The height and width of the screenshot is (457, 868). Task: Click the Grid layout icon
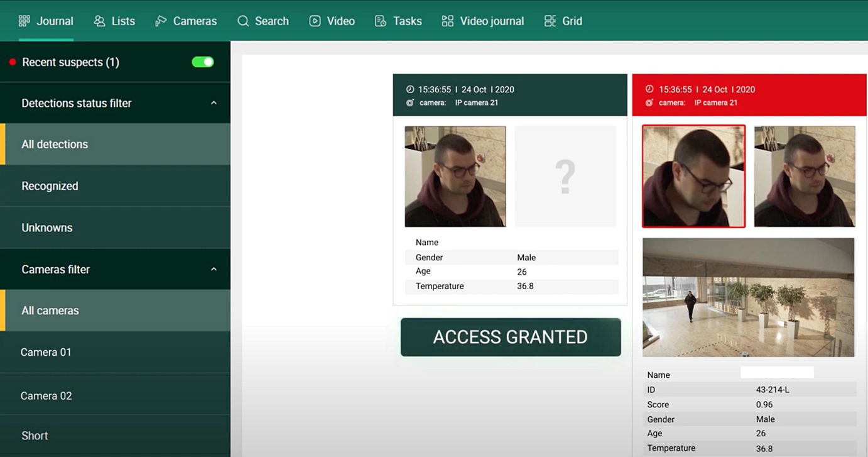pyautogui.click(x=550, y=21)
